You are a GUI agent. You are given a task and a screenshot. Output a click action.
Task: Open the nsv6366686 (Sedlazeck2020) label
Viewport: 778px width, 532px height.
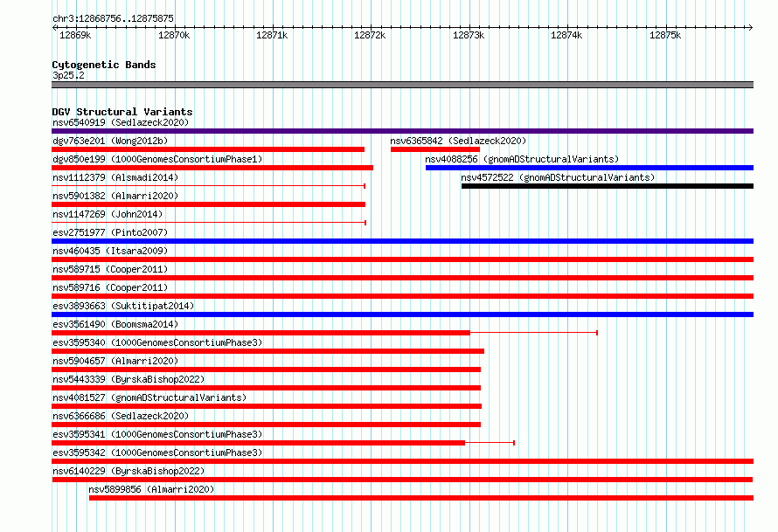[x=121, y=416]
